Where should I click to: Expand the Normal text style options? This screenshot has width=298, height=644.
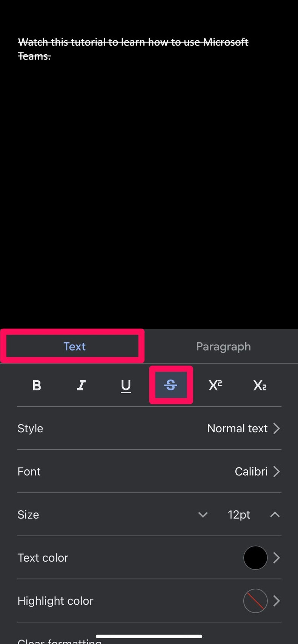coord(244,428)
